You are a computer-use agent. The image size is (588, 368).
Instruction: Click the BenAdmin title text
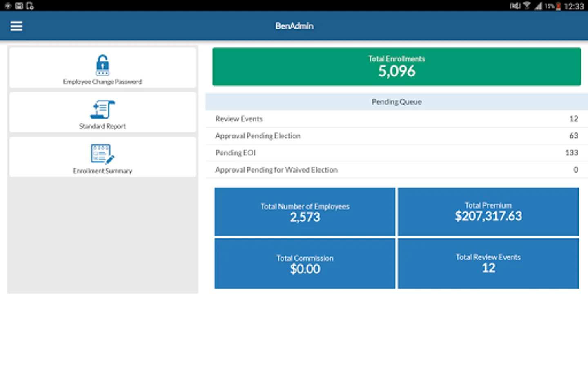pyautogui.click(x=294, y=26)
